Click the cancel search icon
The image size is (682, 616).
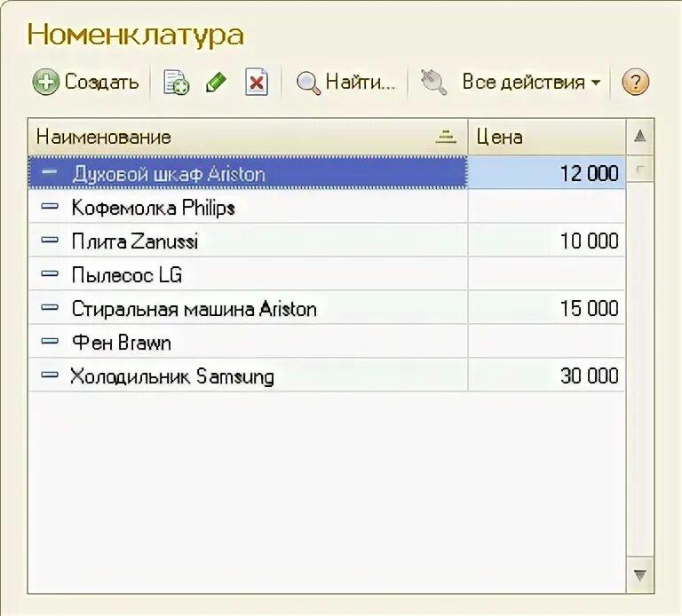pos(433,82)
